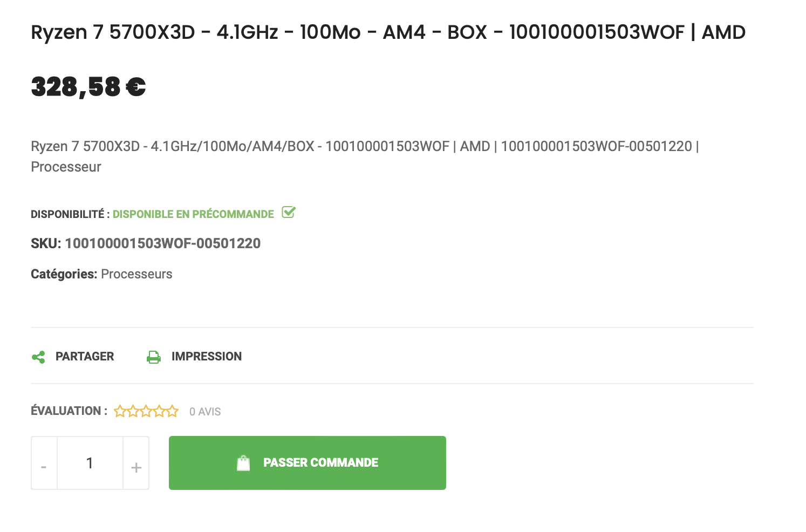Click the PASSER COMMANDE button
This screenshot has height=532, width=806.
coord(307,462)
